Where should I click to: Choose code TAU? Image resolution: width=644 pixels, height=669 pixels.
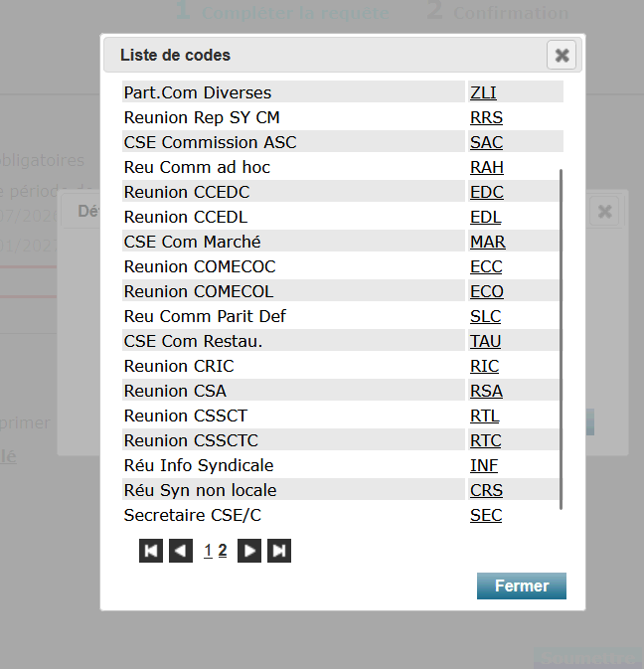click(x=485, y=341)
